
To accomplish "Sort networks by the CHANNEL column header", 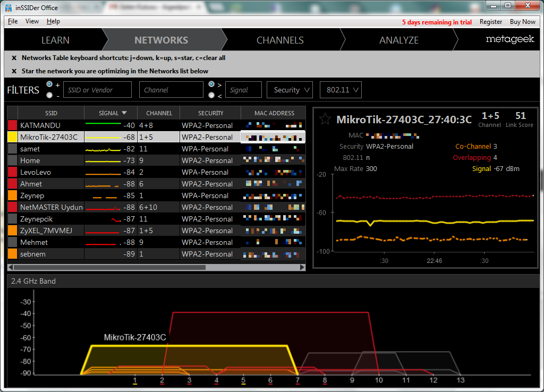I will pyautogui.click(x=159, y=113).
